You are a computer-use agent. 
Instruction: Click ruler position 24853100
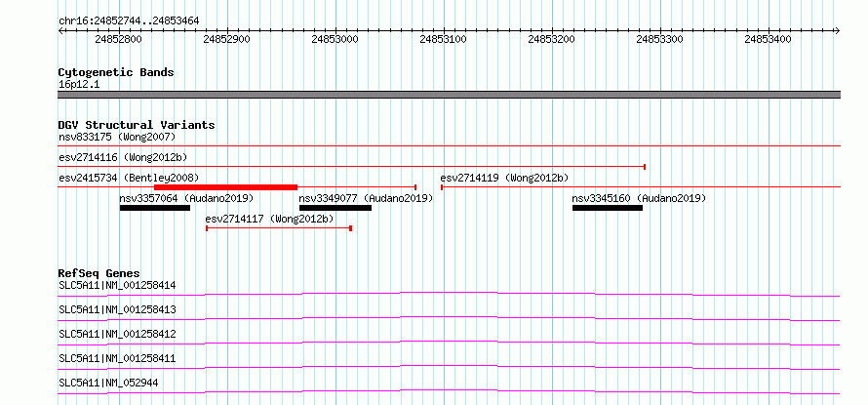(x=444, y=39)
